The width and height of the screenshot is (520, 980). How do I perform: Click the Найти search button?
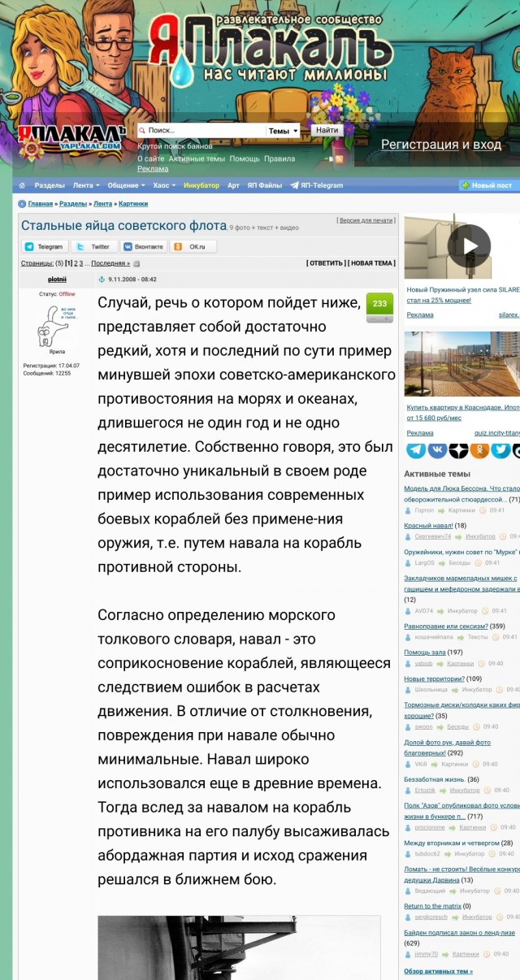[327, 130]
